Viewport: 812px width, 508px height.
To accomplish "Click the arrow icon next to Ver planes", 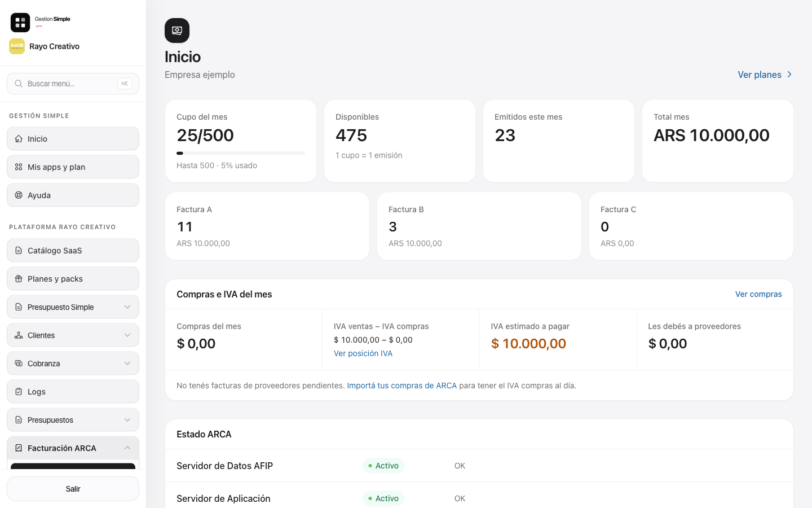I will (789, 75).
